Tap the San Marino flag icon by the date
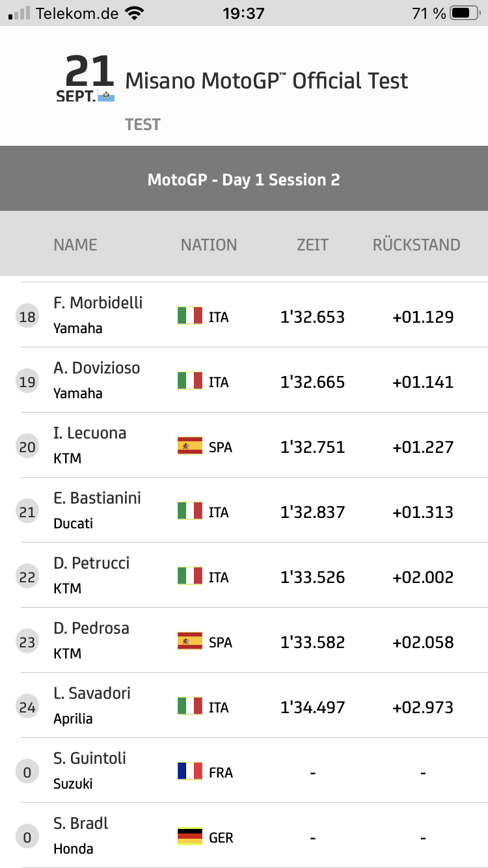 tap(106, 96)
